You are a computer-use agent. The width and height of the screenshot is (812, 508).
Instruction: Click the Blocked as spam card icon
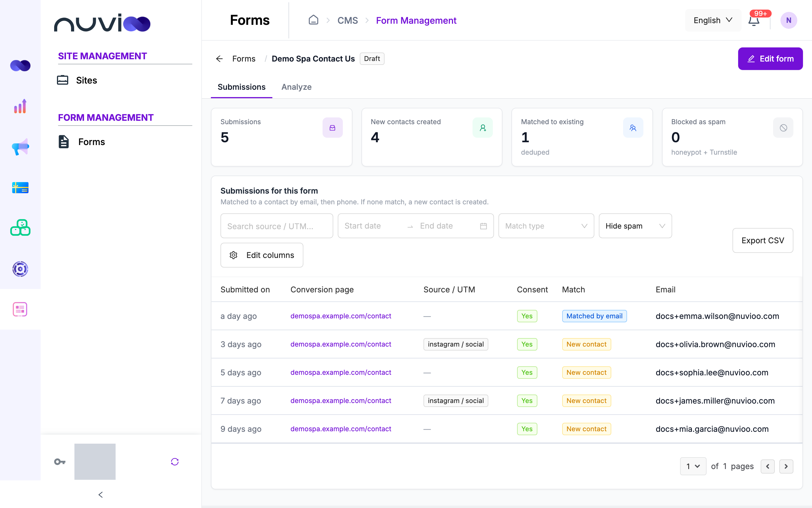(783, 128)
